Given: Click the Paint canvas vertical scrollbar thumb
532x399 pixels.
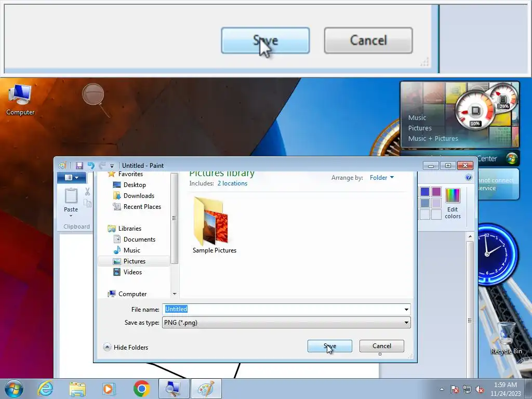Looking at the screenshot, I should [x=470, y=320].
